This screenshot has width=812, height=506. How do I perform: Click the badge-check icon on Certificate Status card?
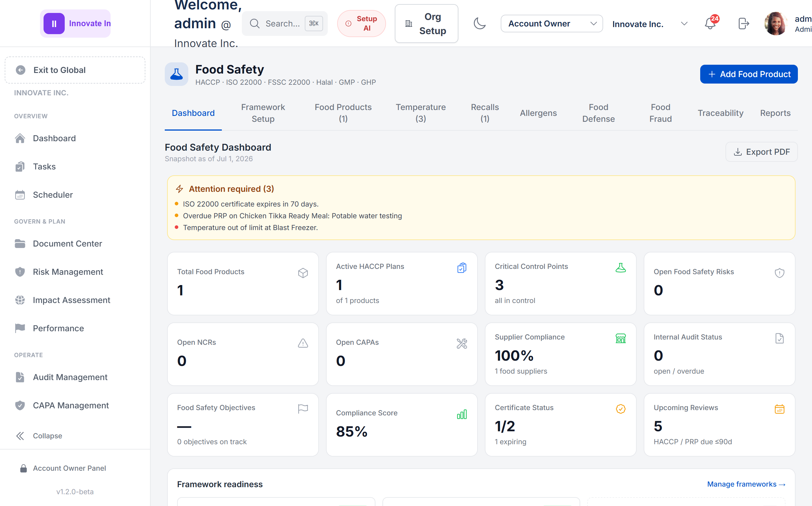621,409
